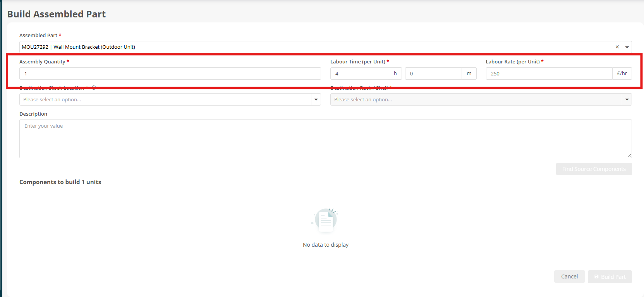Select the Labour Time hours field
Screen dimensions: 644x297
point(360,73)
